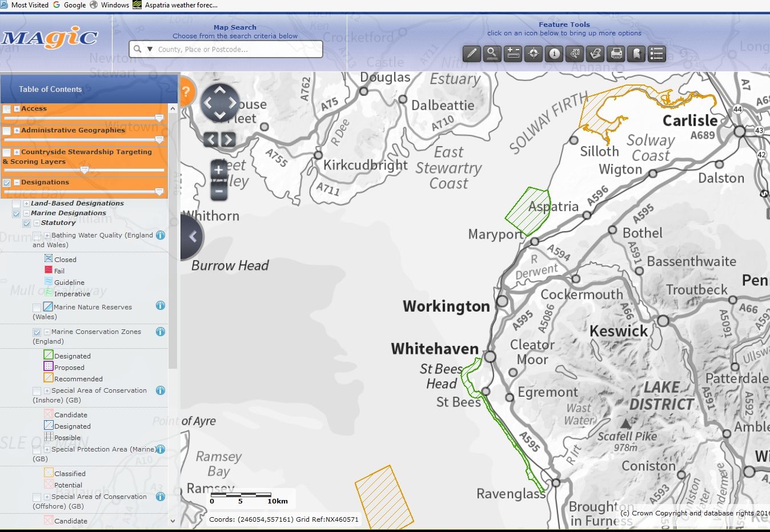The height and width of the screenshot is (532, 770).
Task: Click the printer icon in Feature Tools
Action: [616, 54]
